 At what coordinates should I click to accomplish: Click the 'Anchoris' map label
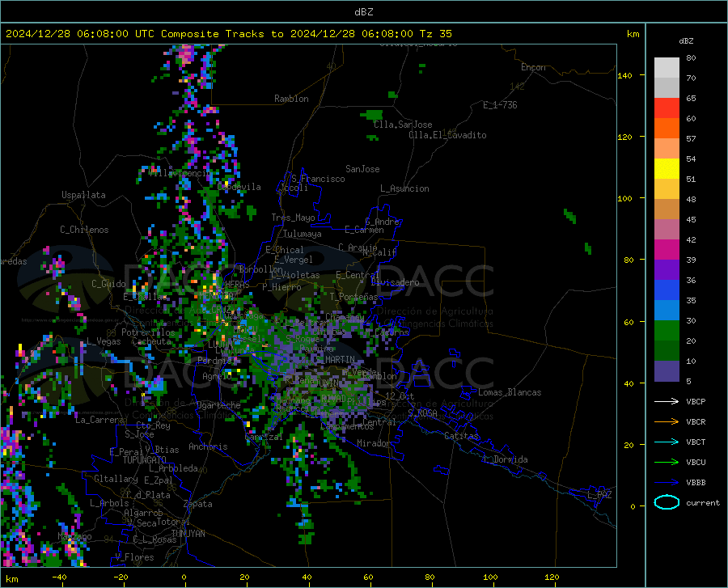(208, 446)
